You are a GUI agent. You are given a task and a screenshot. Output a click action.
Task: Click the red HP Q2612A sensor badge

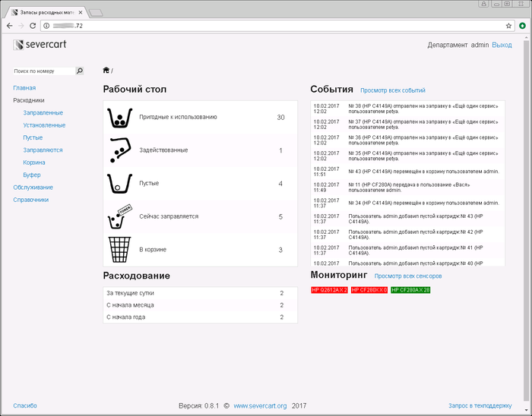[x=329, y=290]
